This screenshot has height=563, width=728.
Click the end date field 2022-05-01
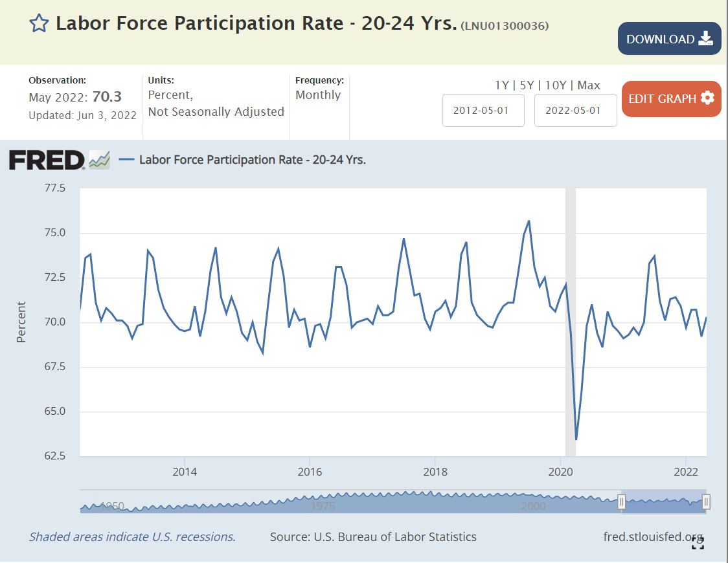point(575,110)
